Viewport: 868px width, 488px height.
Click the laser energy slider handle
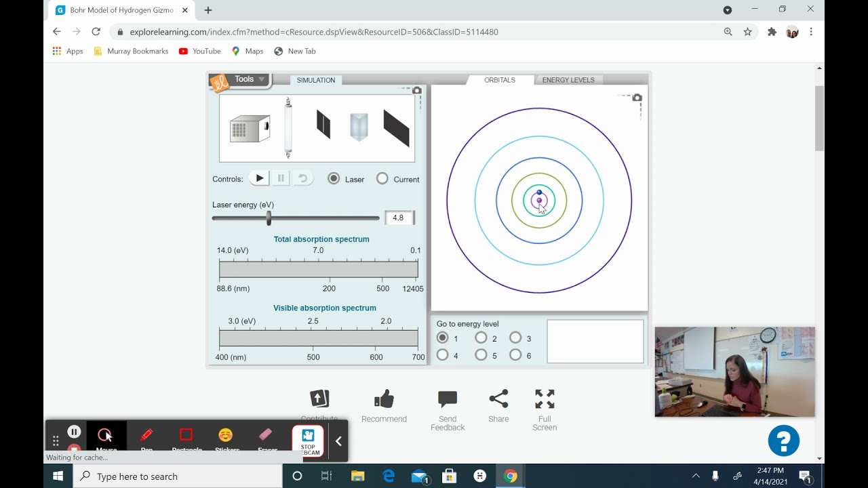coord(269,218)
